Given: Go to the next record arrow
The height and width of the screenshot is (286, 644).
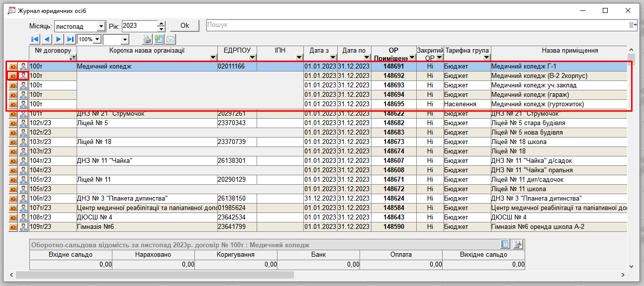Looking at the screenshot, I should [59, 39].
